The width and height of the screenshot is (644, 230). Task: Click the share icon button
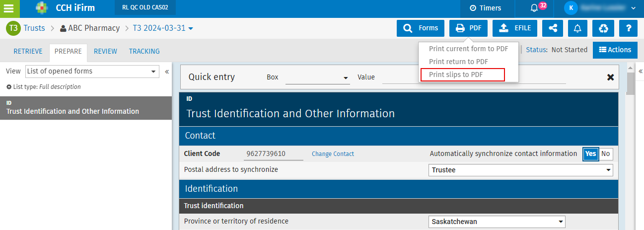tap(553, 28)
